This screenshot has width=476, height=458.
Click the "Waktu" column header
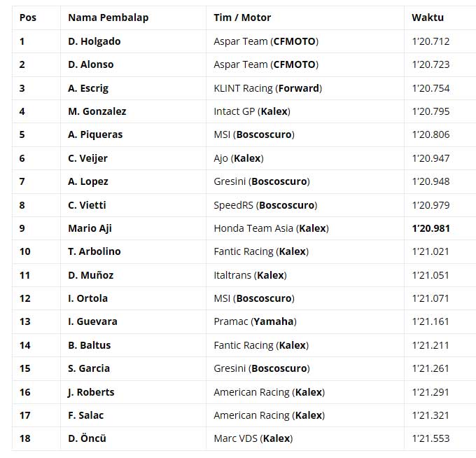click(x=427, y=18)
